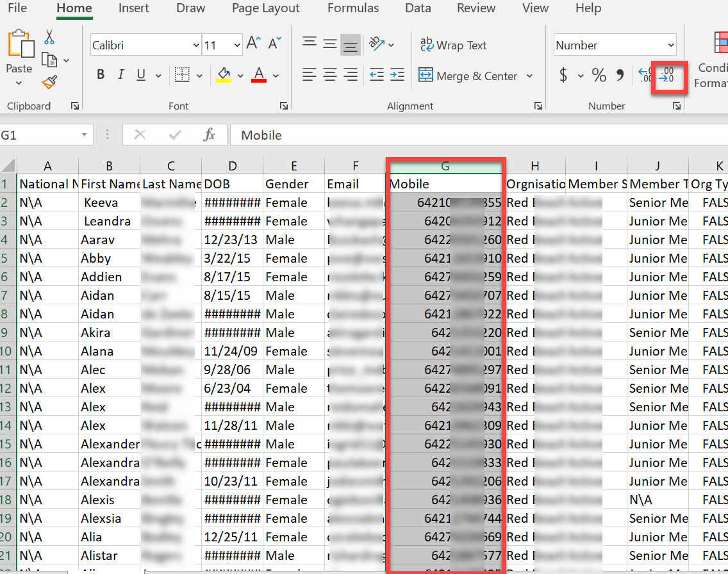Click Increase Font Size icon
Viewport: 728px width, 574px height.
tap(253, 44)
